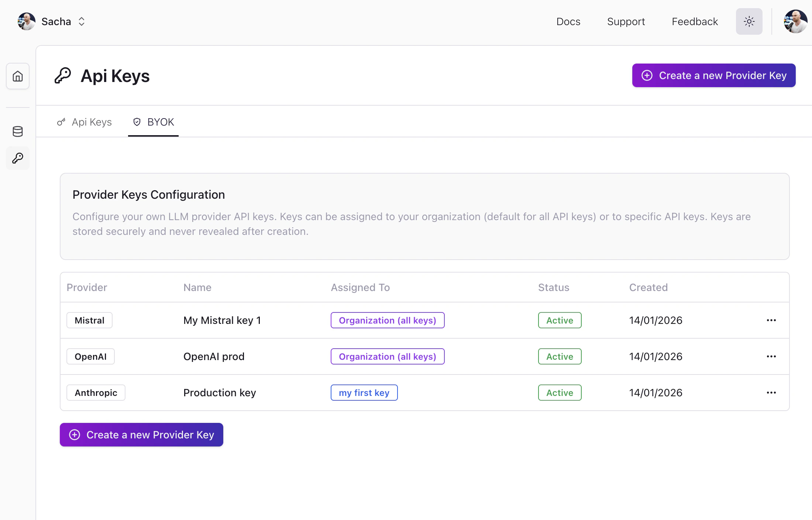The width and height of the screenshot is (812, 520).
Task: Switch to the Api Keys tab
Action: point(85,122)
